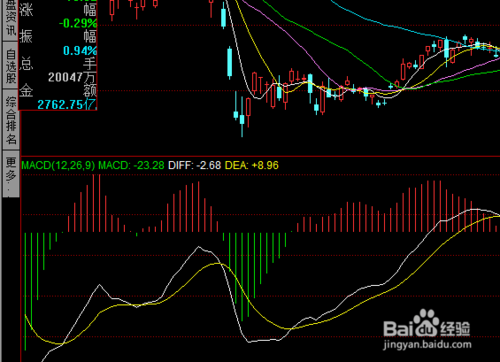Select the DIFF: -2.68 readout
The width and height of the screenshot is (500, 362).
194,165
